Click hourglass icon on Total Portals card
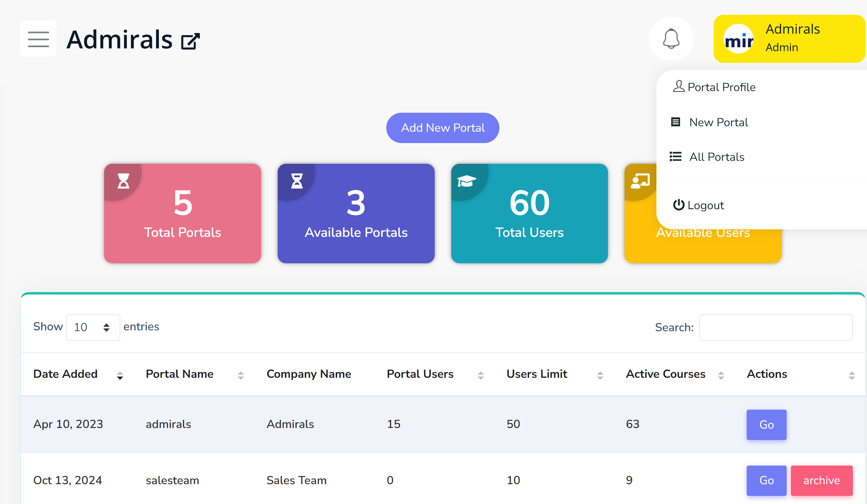This screenshot has height=504, width=867. tap(123, 181)
